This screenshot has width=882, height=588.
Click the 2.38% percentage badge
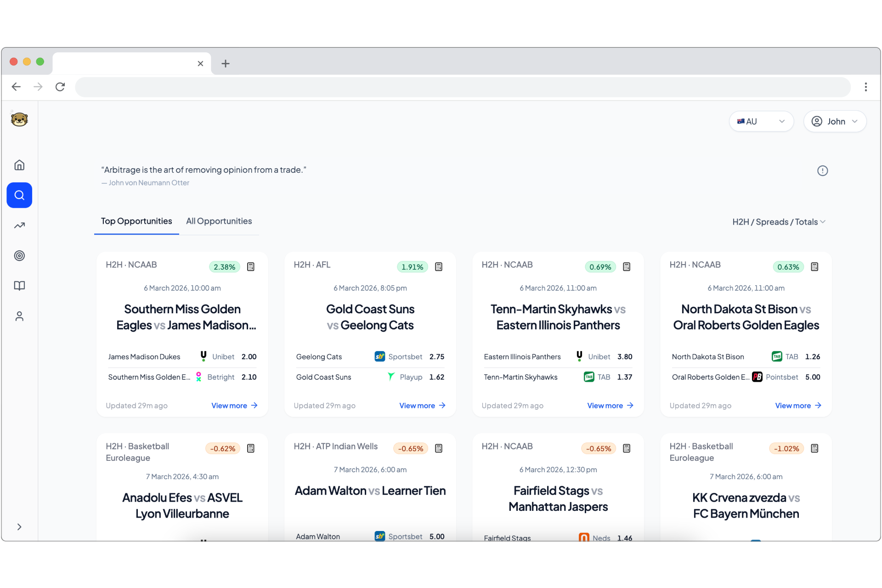(224, 266)
